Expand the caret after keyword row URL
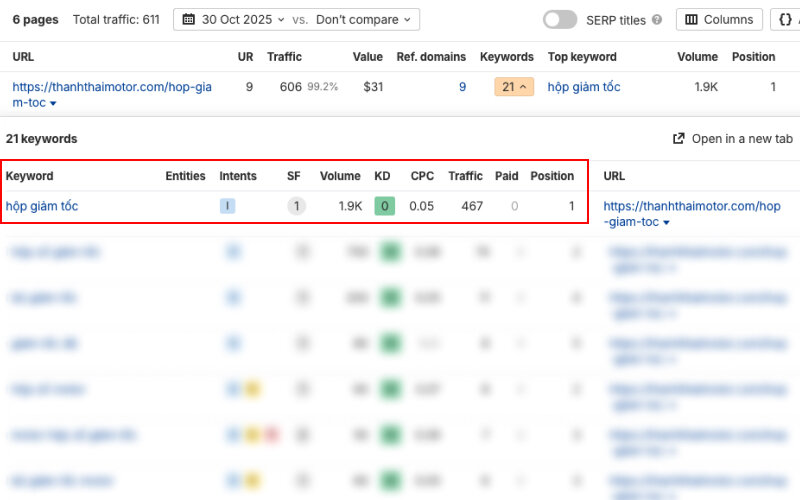800x500 pixels. (666, 223)
